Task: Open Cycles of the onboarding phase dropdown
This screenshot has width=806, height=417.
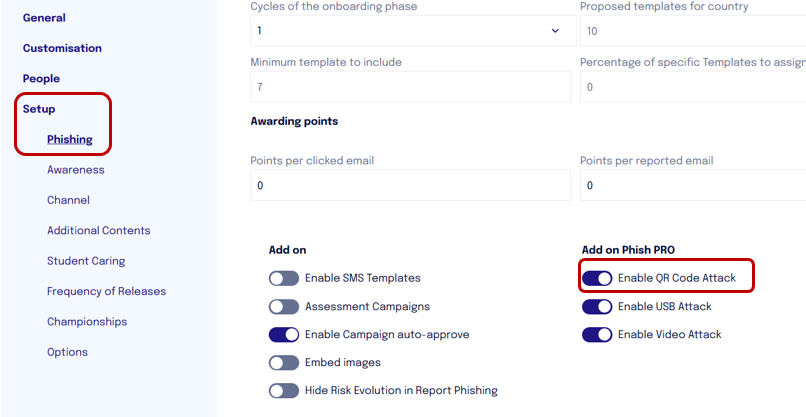Action: click(x=413, y=31)
